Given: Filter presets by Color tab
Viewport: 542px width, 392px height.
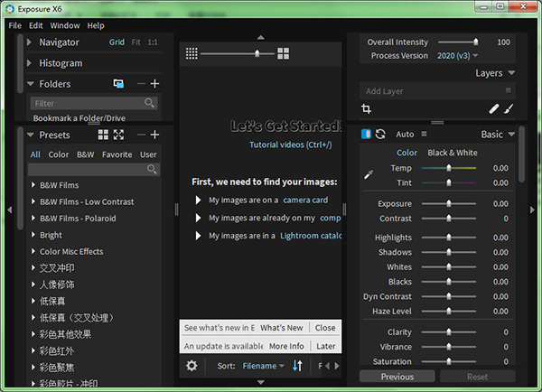Looking at the screenshot, I should 59,154.
